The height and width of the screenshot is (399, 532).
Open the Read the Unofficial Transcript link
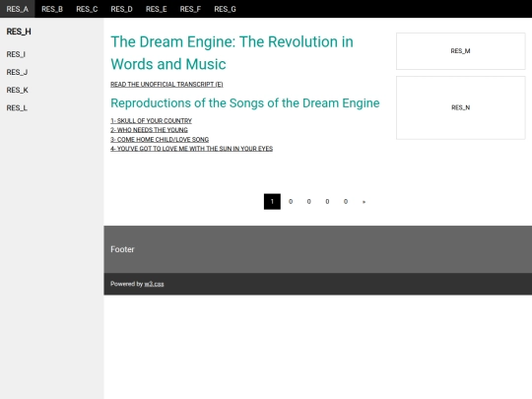(166, 84)
